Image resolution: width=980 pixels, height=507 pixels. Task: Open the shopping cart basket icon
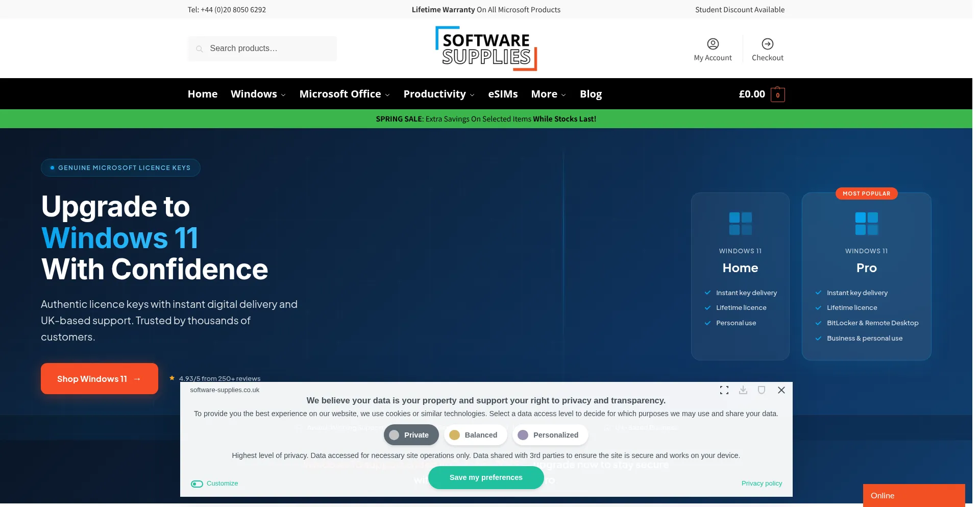tap(777, 95)
